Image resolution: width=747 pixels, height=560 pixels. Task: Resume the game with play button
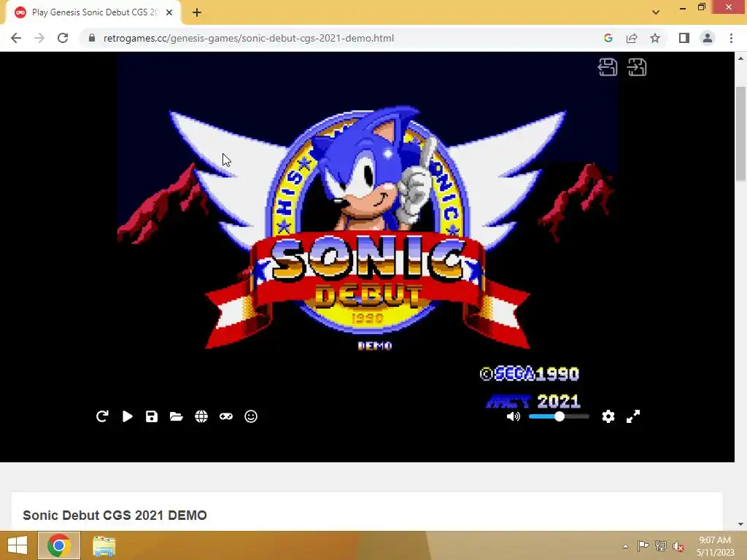click(127, 416)
